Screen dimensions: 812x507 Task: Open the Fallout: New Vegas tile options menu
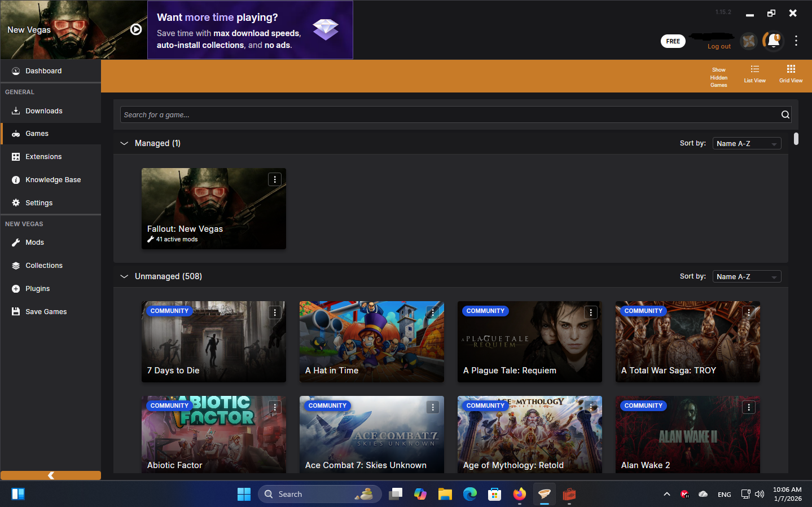(275, 179)
